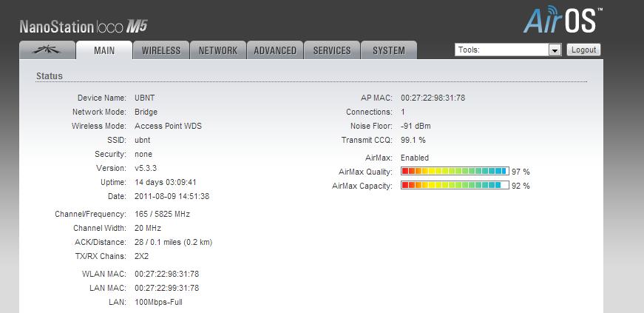Click the AirMax Capacity bar

[455, 186]
